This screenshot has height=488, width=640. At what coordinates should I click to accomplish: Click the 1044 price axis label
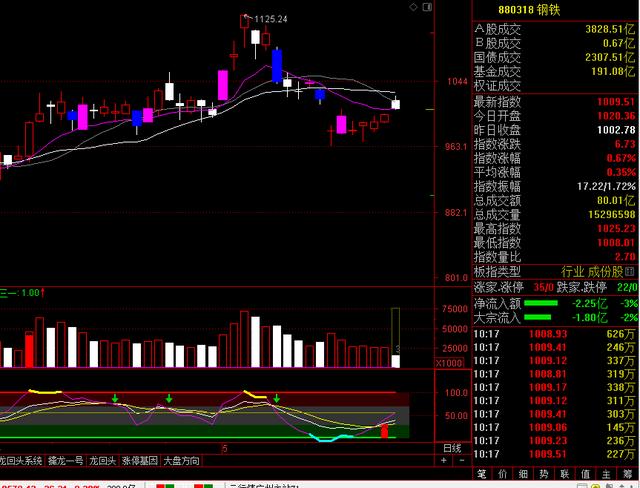point(457,81)
